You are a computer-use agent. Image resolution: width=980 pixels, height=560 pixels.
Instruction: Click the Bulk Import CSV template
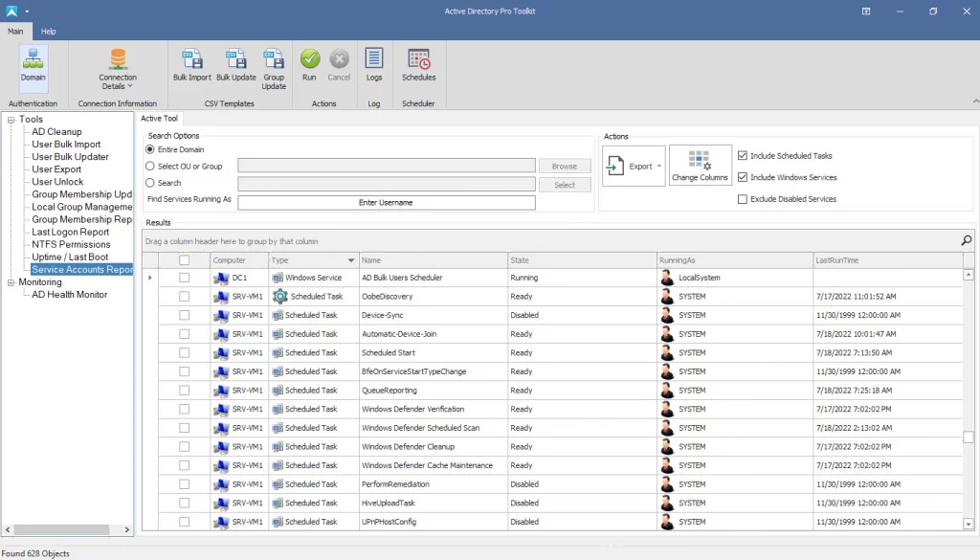191,65
